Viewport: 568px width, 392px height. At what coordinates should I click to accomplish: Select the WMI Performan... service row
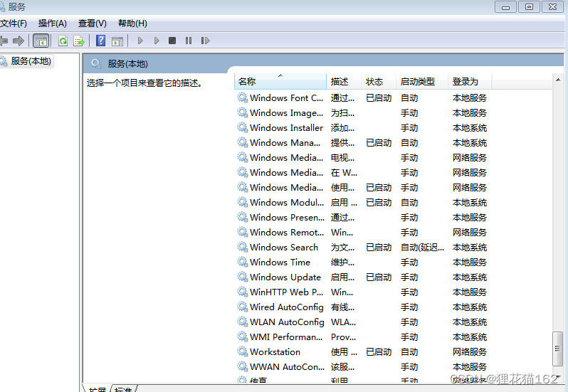(x=362, y=337)
